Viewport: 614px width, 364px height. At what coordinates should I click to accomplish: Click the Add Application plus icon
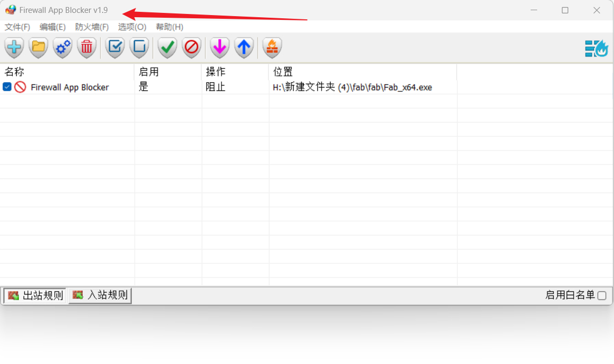pyautogui.click(x=15, y=47)
